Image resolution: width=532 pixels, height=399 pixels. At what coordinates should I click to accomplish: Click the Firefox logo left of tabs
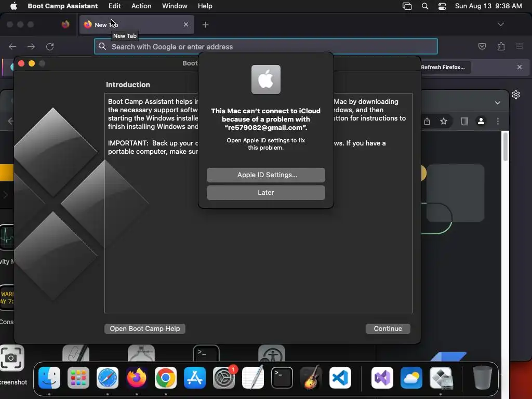click(x=65, y=24)
